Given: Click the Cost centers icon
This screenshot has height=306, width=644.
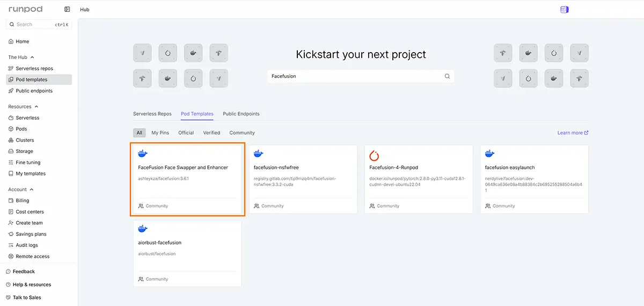Looking at the screenshot, I should (11, 212).
